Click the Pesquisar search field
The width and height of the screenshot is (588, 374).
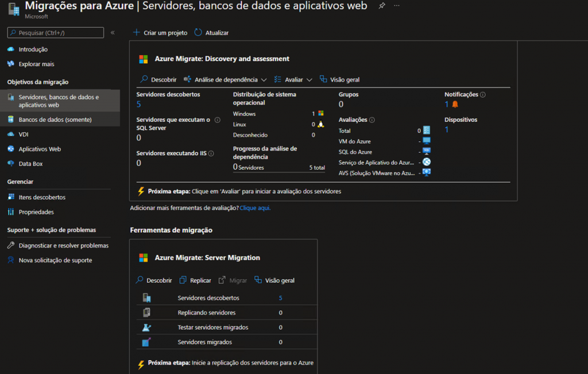point(56,33)
